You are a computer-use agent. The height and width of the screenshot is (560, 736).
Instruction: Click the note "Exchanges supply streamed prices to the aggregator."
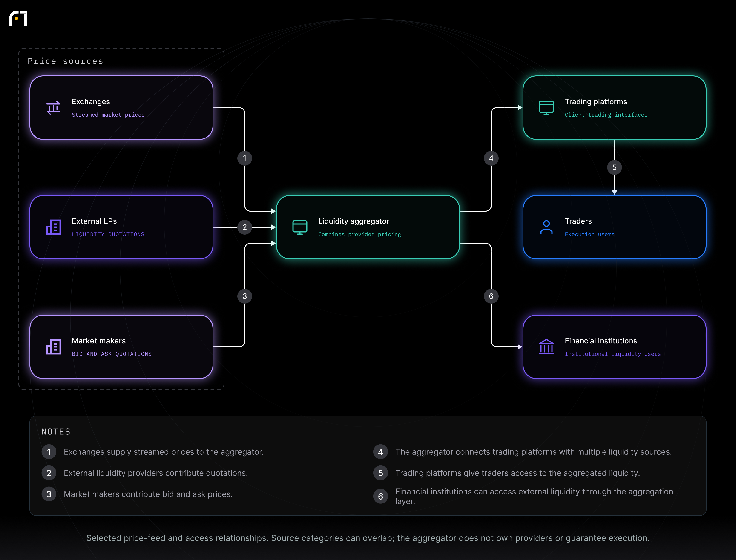click(x=163, y=452)
